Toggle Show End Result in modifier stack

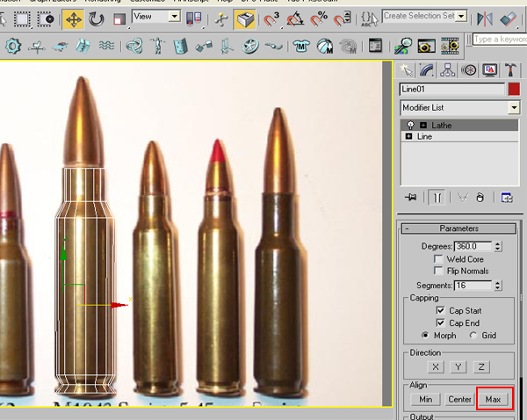pos(437,198)
